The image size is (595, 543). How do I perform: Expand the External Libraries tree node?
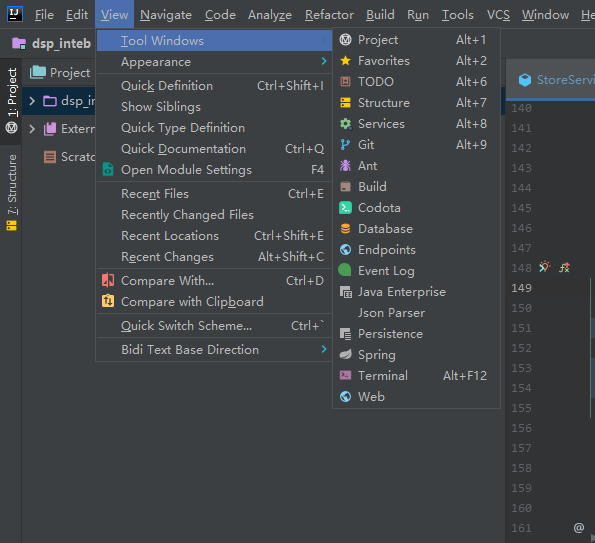coord(32,129)
